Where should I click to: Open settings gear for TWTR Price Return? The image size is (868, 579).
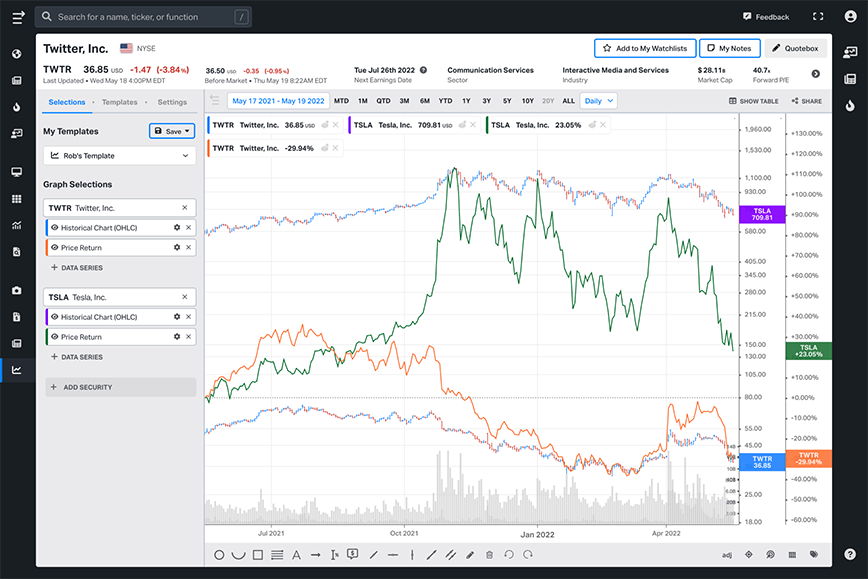coord(177,247)
